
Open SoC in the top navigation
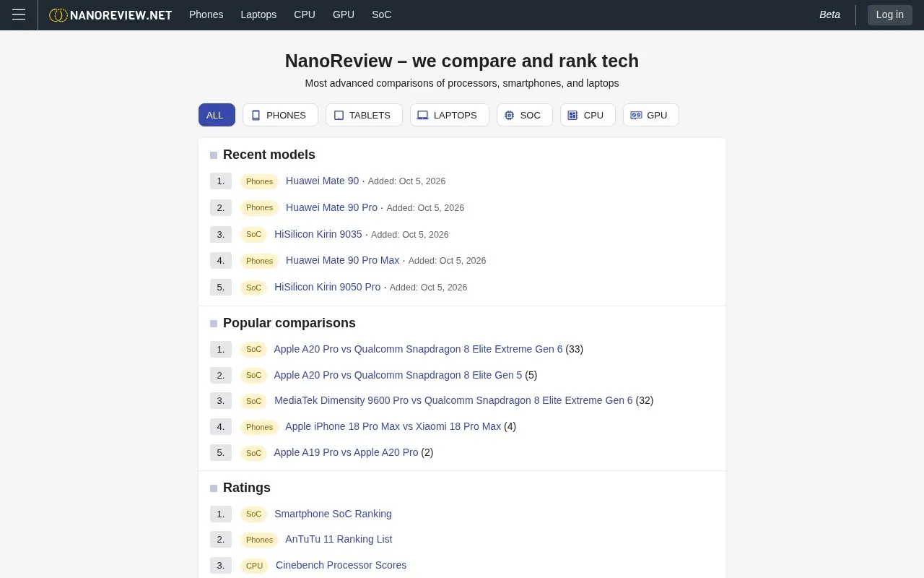point(382,14)
